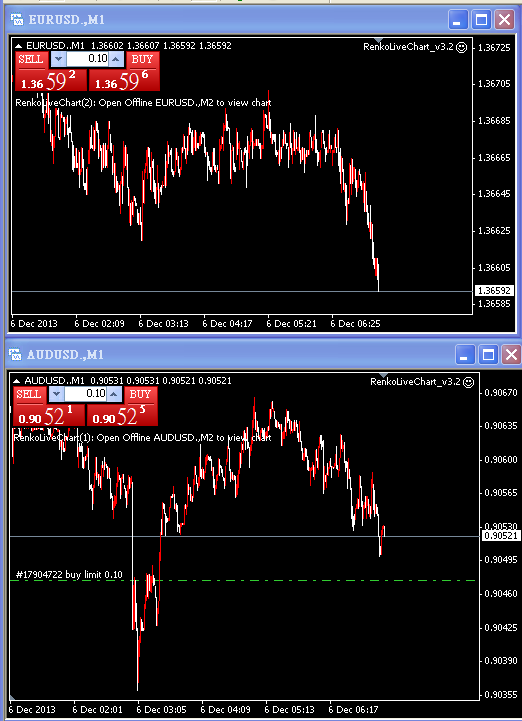Click the AUDUSD volume field showing 0.10
The image size is (522, 721).
(x=86, y=394)
